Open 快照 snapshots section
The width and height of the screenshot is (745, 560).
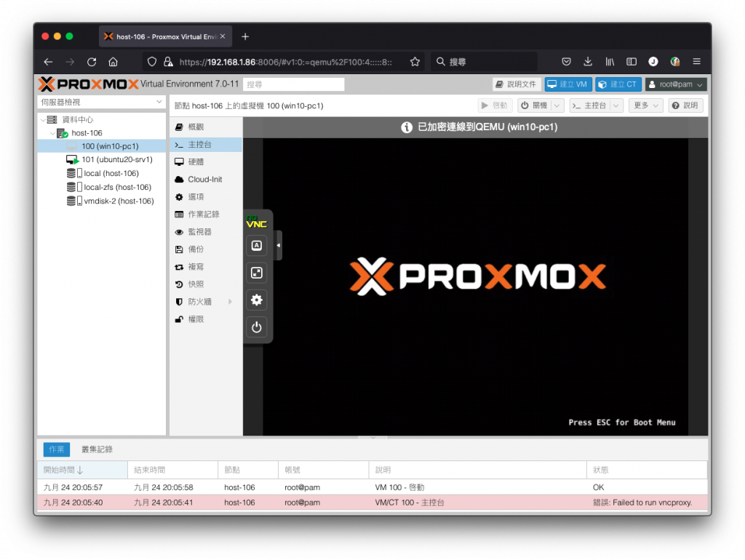pos(206,284)
